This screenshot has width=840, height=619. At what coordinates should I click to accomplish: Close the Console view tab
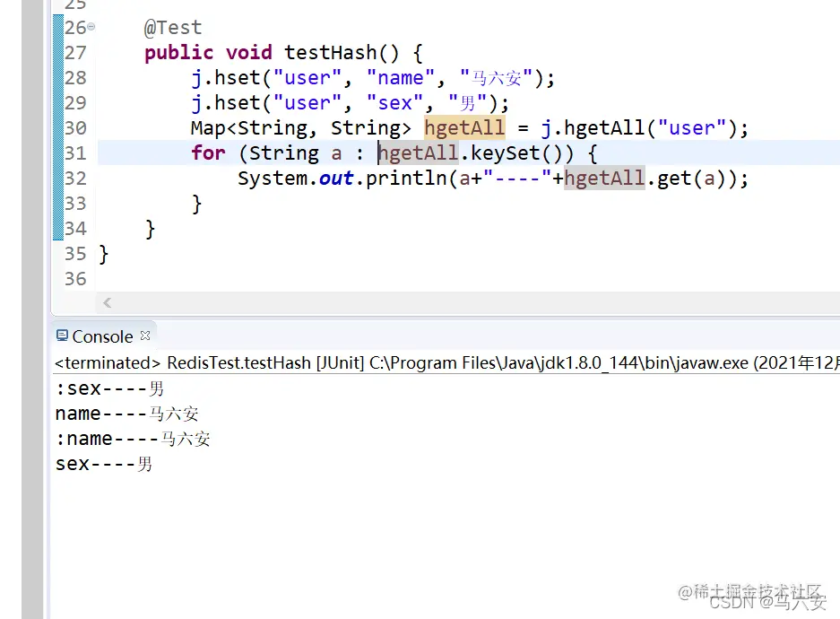click(145, 336)
